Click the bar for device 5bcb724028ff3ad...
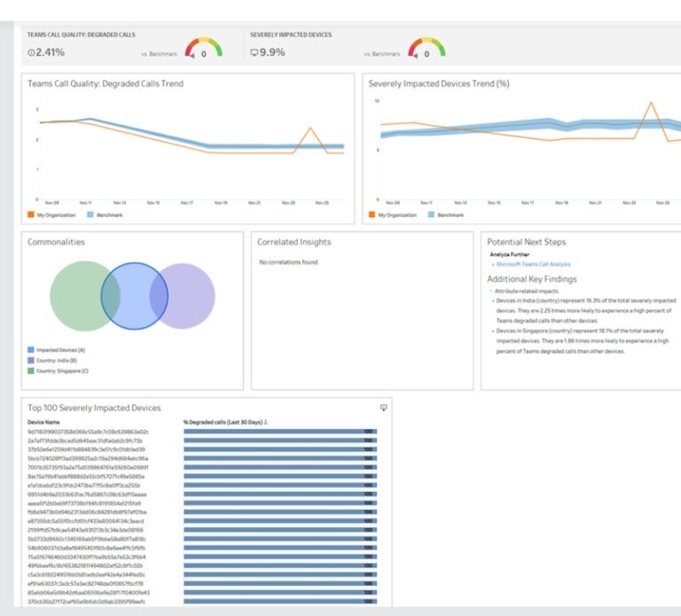The width and height of the screenshot is (681, 616). click(x=279, y=458)
